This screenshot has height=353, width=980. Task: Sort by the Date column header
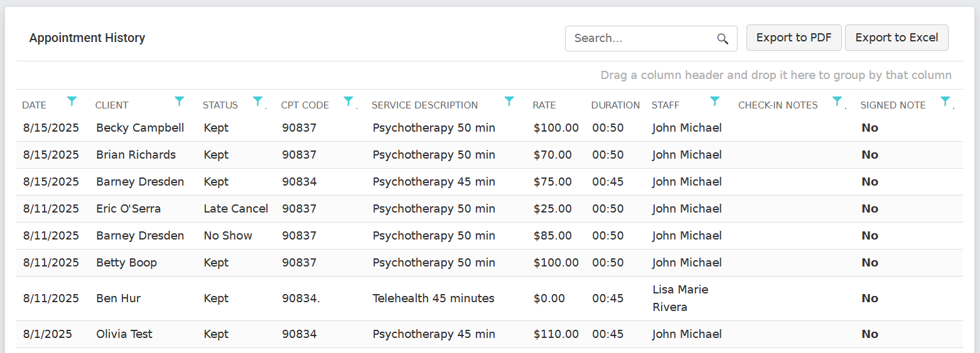[34, 105]
